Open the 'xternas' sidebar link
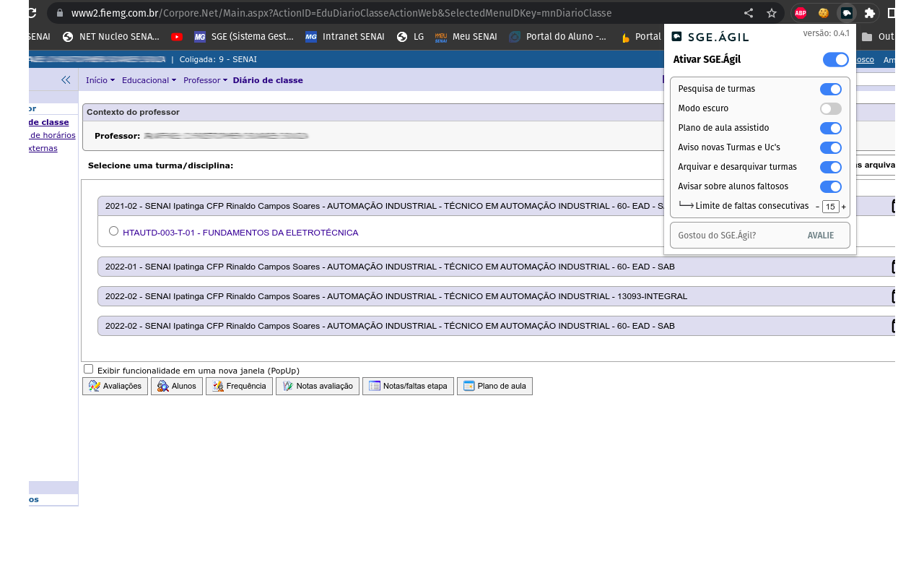The width and height of the screenshot is (924, 578). coord(43,148)
